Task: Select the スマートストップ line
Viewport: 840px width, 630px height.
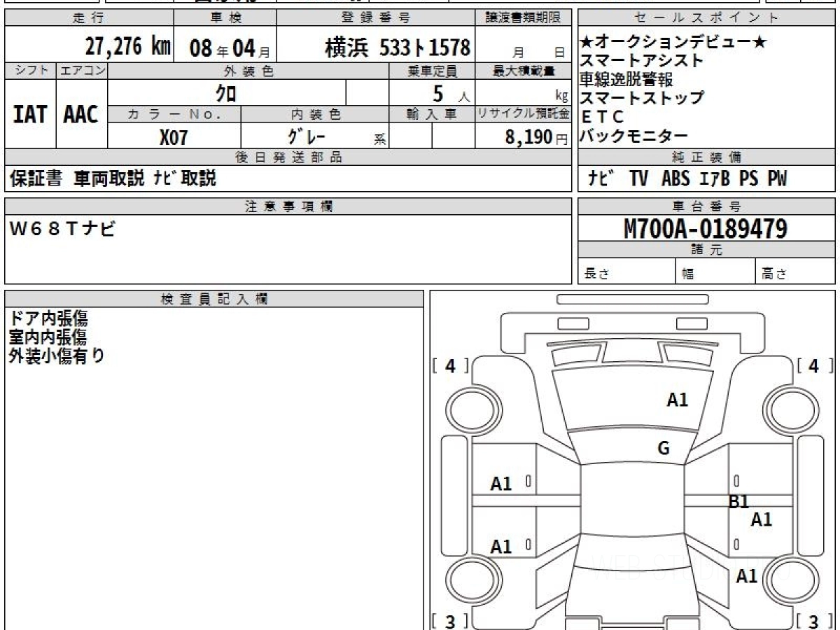Action: click(642, 98)
